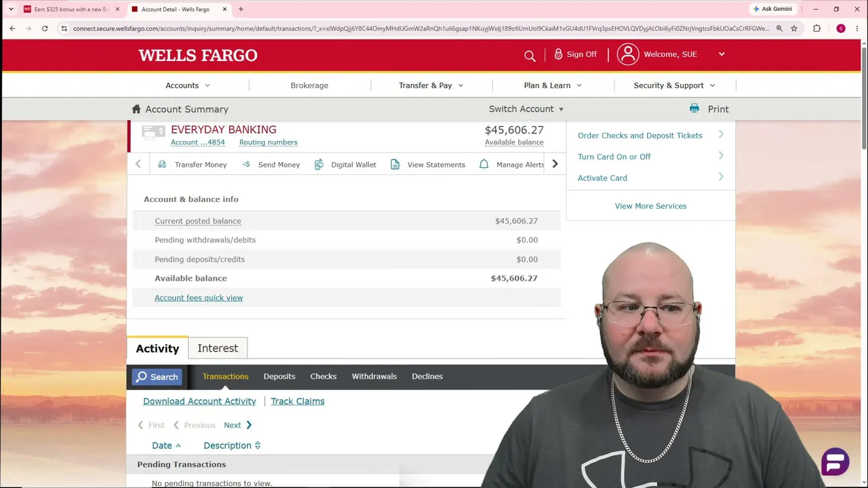Close the Earn $325 bonus browser tab

[x=117, y=9]
